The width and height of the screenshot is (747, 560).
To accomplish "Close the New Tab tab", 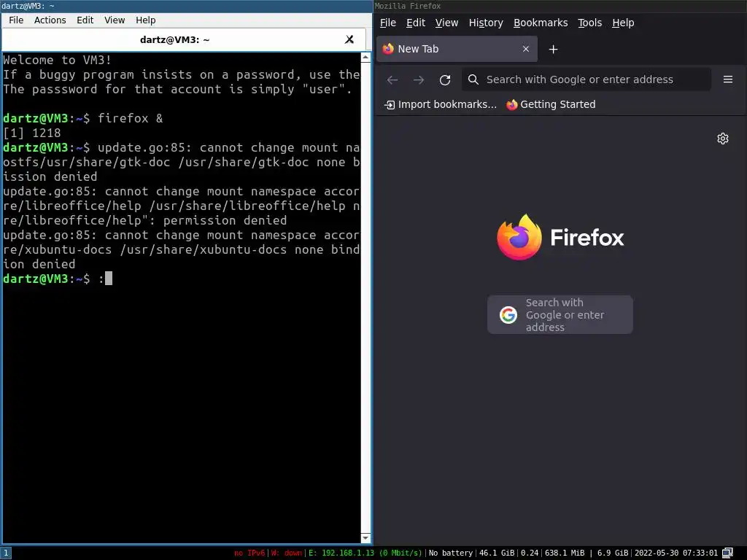I will (525, 49).
